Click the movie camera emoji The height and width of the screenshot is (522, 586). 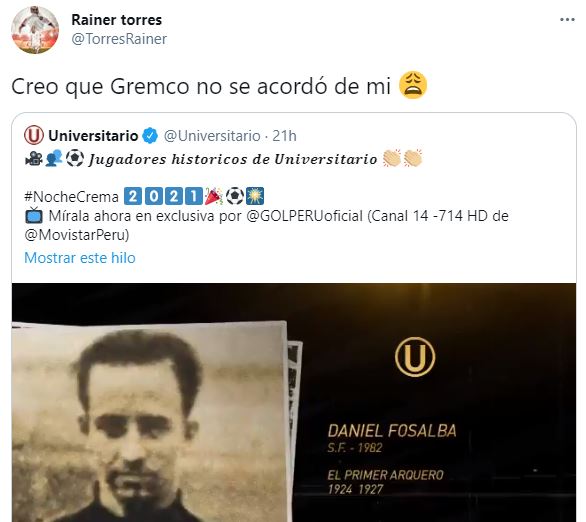pos(34,159)
